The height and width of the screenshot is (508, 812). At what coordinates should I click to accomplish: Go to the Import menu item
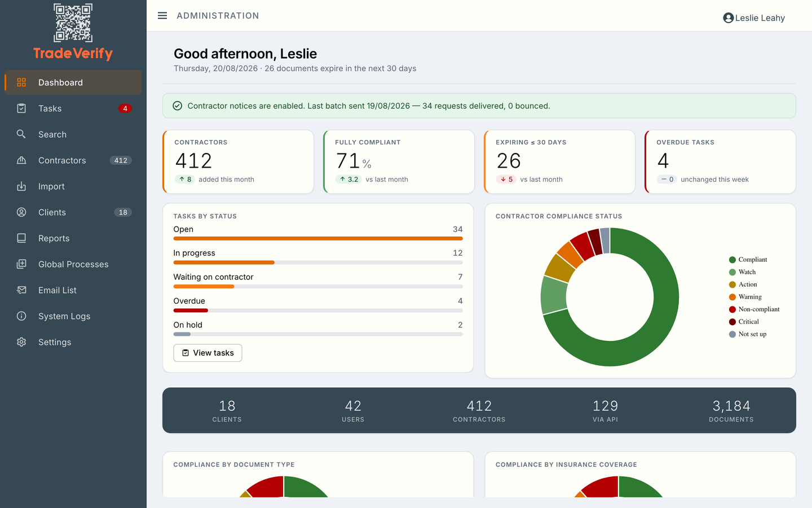[73, 186]
